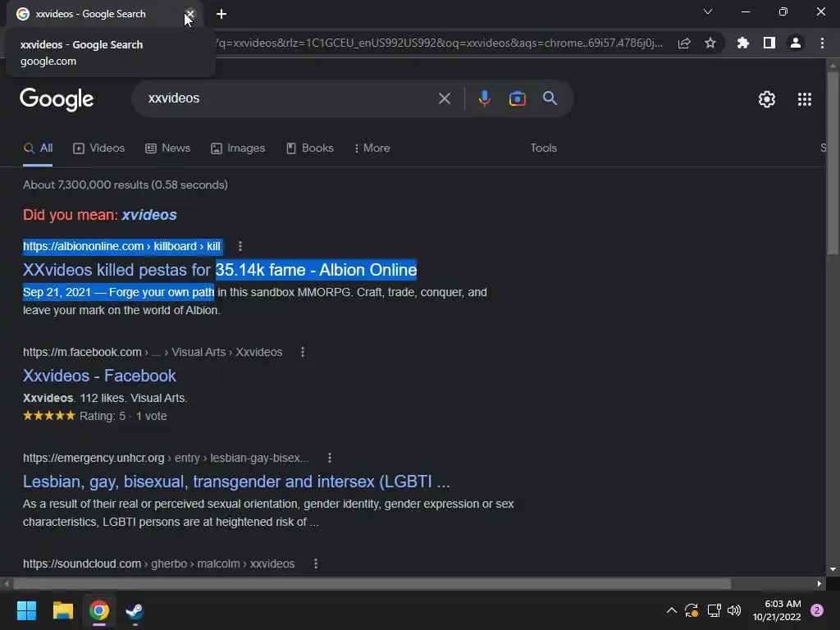Click the scroll down arrow

point(833,569)
